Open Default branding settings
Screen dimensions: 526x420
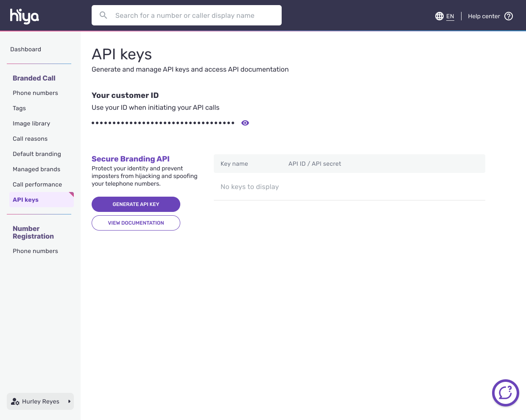pyautogui.click(x=37, y=154)
